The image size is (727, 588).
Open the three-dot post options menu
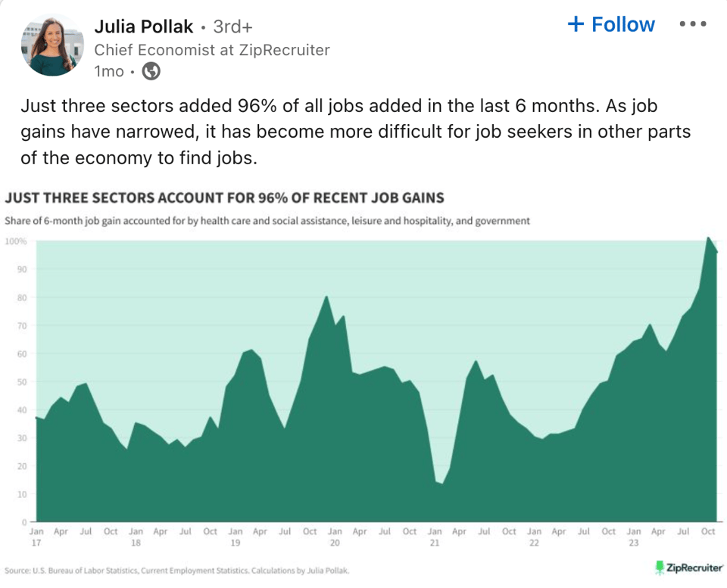(692, 24)
